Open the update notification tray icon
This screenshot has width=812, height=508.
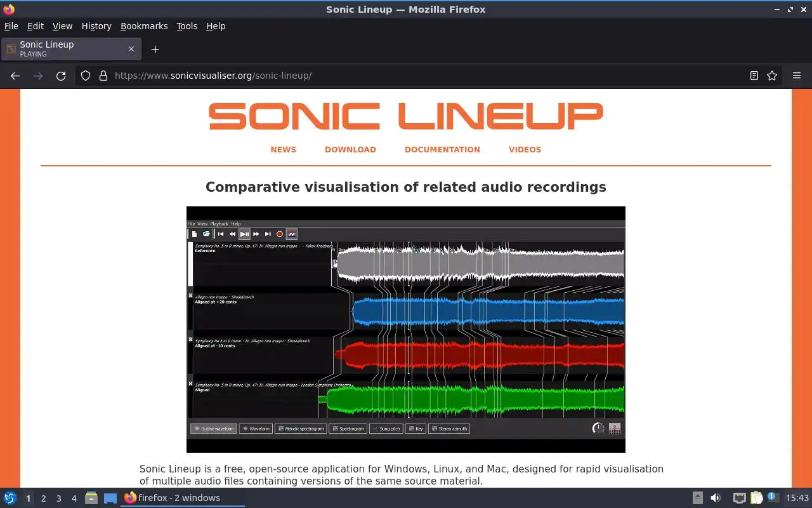772,497
